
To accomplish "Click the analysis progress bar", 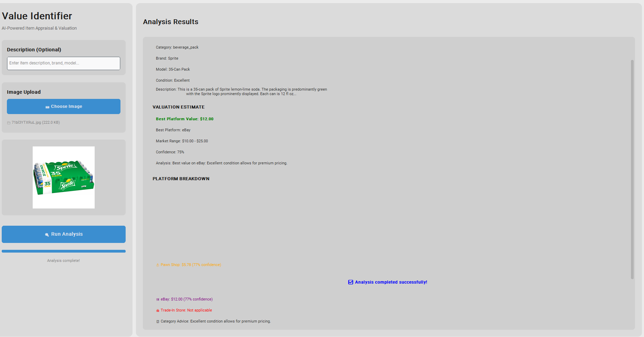I will coord(64,251).
